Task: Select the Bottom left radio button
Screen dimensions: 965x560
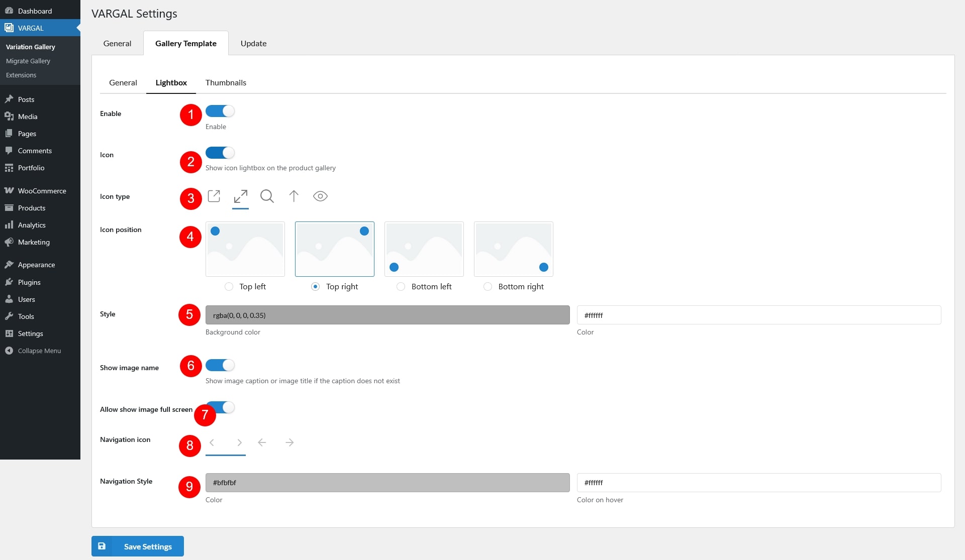Action: [401, 286]
